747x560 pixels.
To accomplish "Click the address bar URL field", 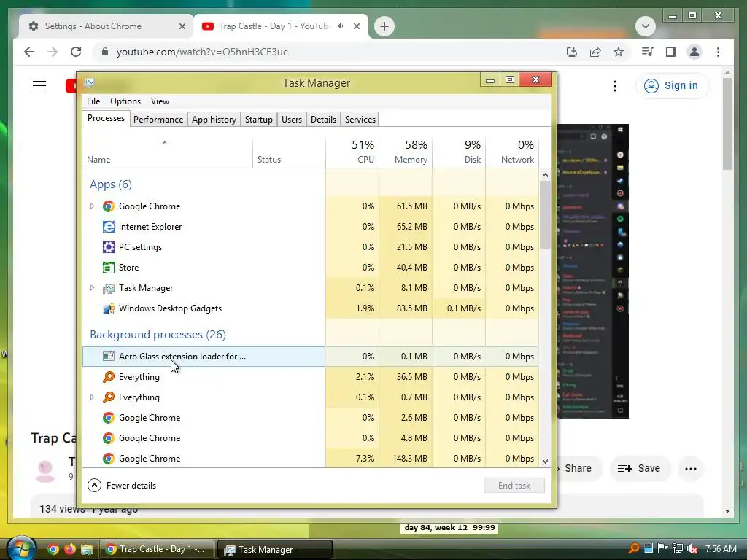I will pos(329,52).
